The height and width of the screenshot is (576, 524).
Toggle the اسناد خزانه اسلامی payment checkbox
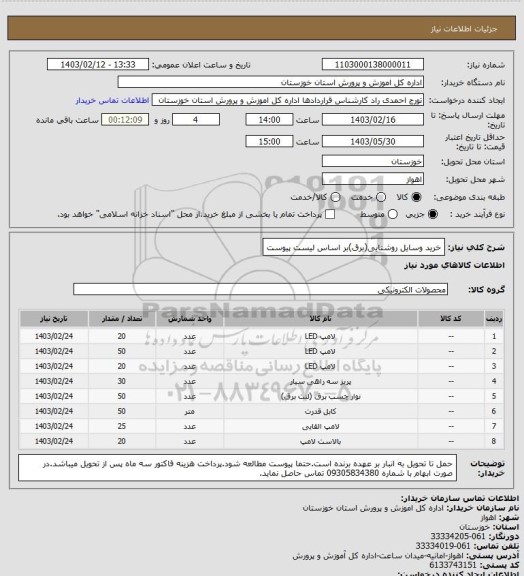[x=330, y=214]
